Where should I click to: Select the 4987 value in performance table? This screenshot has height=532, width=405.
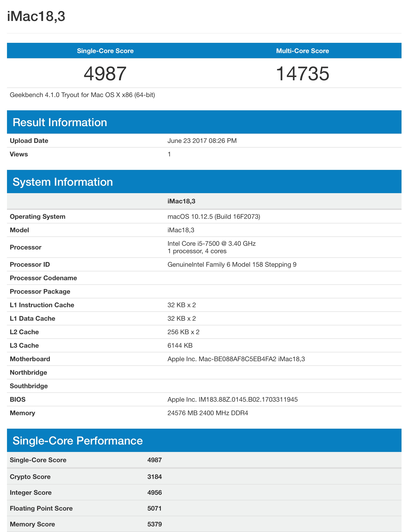(x=155, y=460)
